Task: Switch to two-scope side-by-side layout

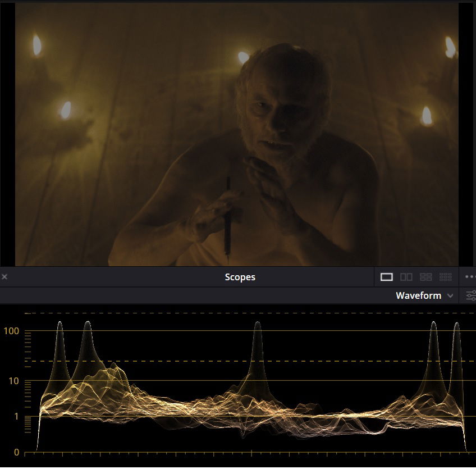Action: [406, 277]
